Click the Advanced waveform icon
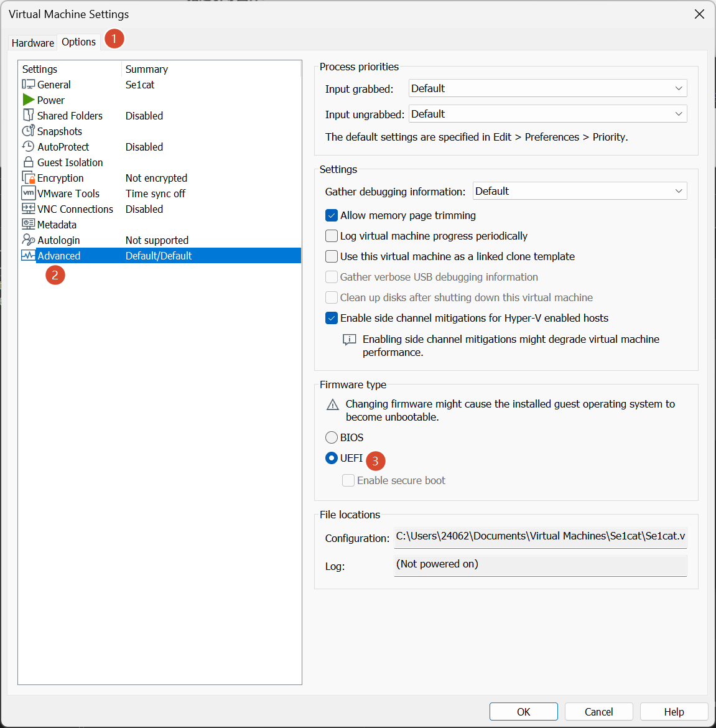The height and width of the screenshot is (728, 716). tap(29, 255)
